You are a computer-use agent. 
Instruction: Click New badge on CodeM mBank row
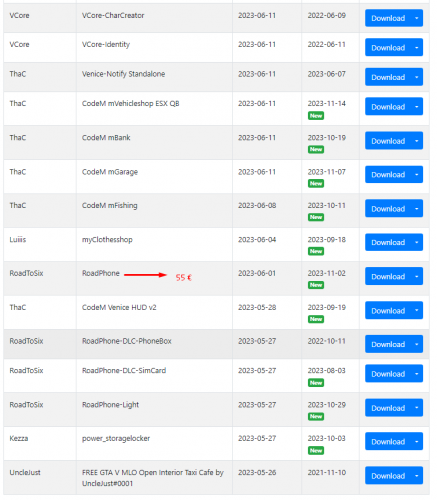click(x=316, y=149)
